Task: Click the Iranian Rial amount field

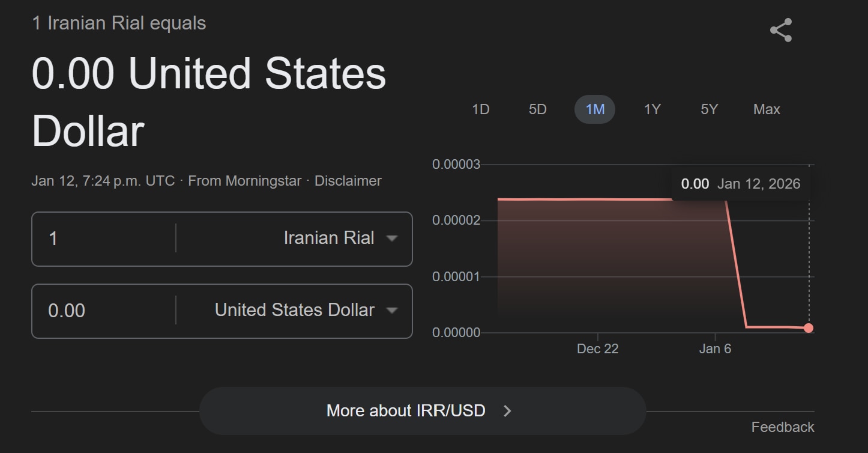Action: coord(102,239)
